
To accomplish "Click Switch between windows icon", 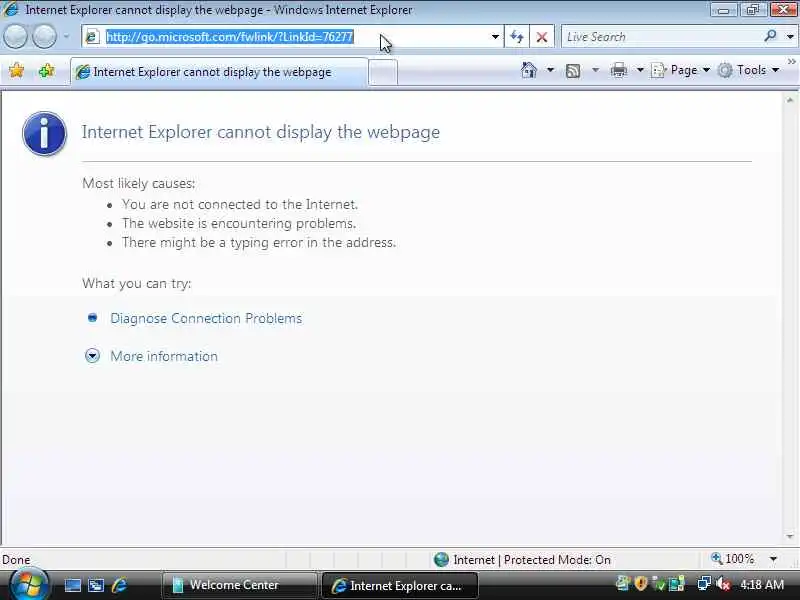I will 96,585.
